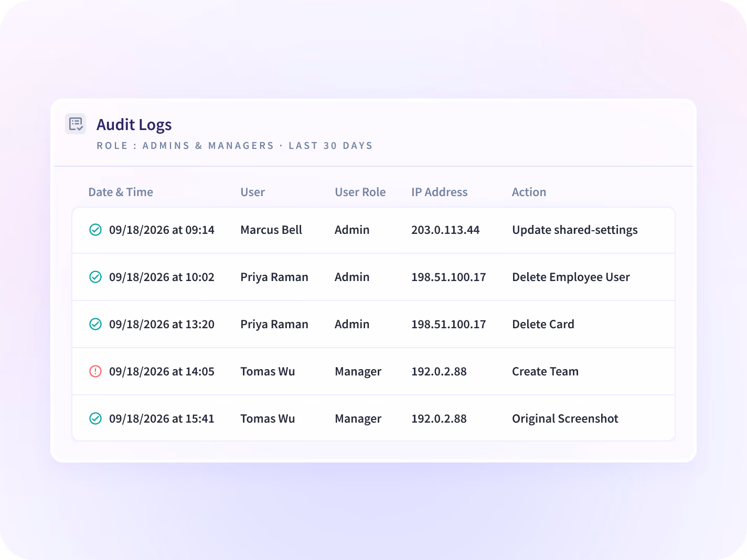Sort by the Date & Time column header

[x=121, y=192]
